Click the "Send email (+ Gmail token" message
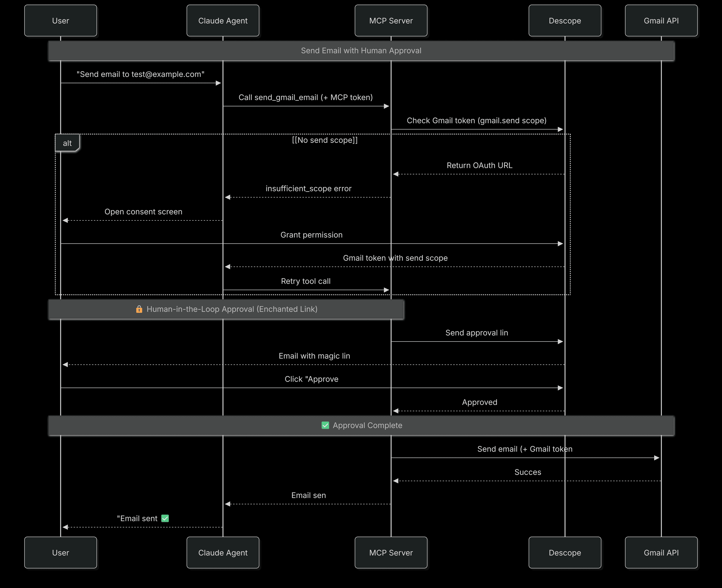Image resolution: width=722 pixels, height=588 pixels. click(525, 449)
